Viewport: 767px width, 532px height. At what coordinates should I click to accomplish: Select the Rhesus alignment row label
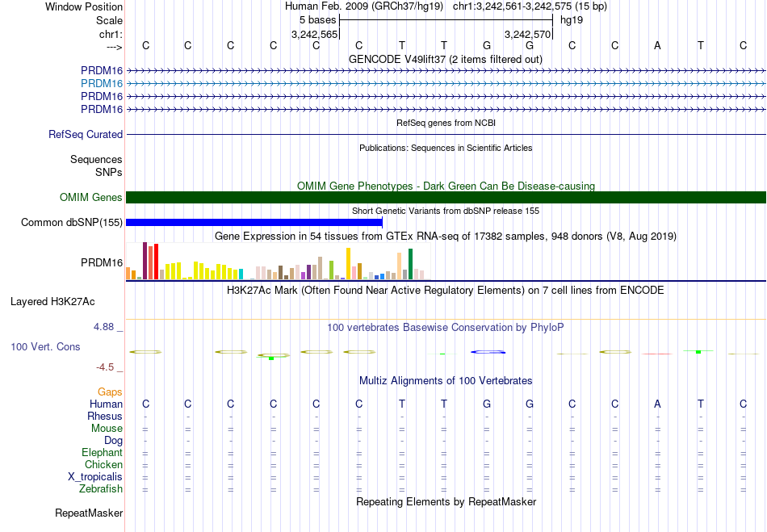coord(105,416)
